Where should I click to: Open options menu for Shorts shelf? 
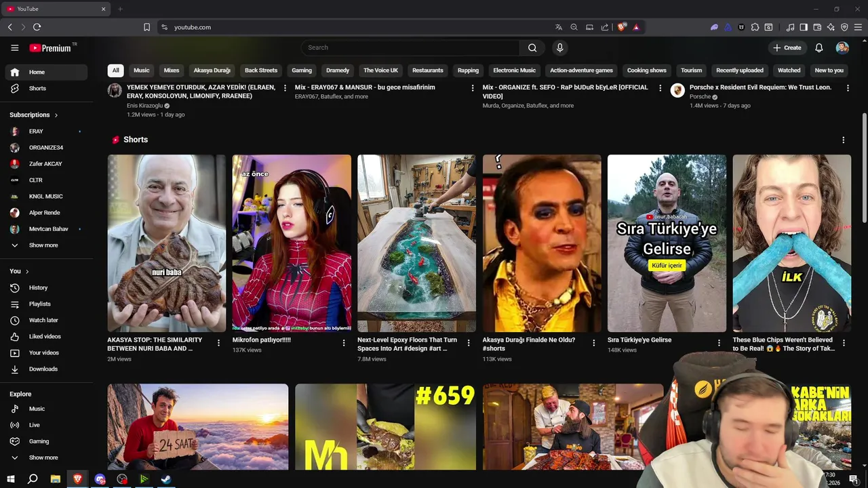click(843, 140)
